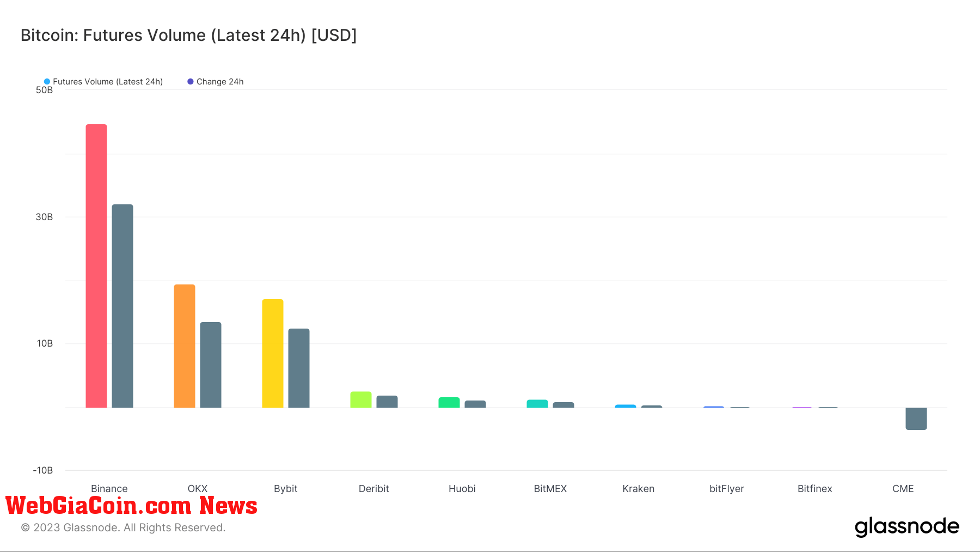Click the red Binance futures volume bar
Image resolution: width=980 pixels, height=552 pixels.
pos(96,266)
